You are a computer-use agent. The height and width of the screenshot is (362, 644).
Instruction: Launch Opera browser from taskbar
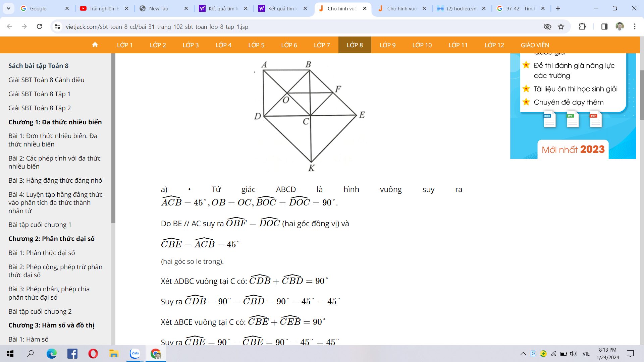tap(93, 353)
